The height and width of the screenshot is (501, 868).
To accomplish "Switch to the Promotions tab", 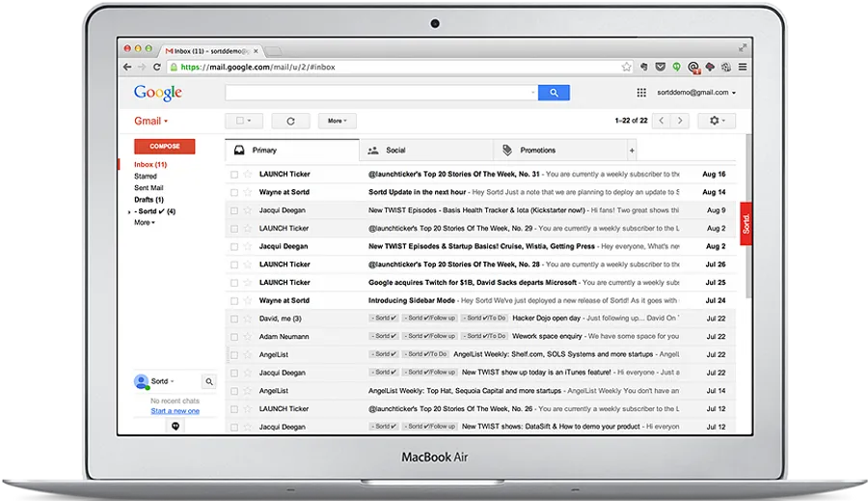I will 559,151.
